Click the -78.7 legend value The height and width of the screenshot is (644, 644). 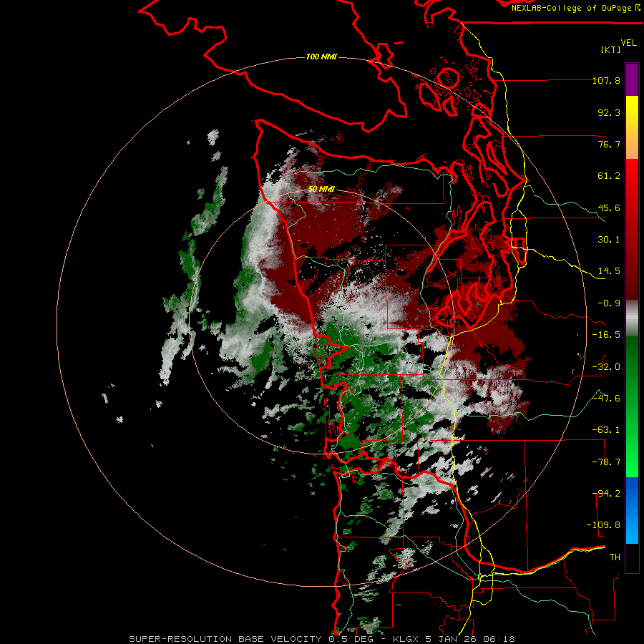coord(606,462)
